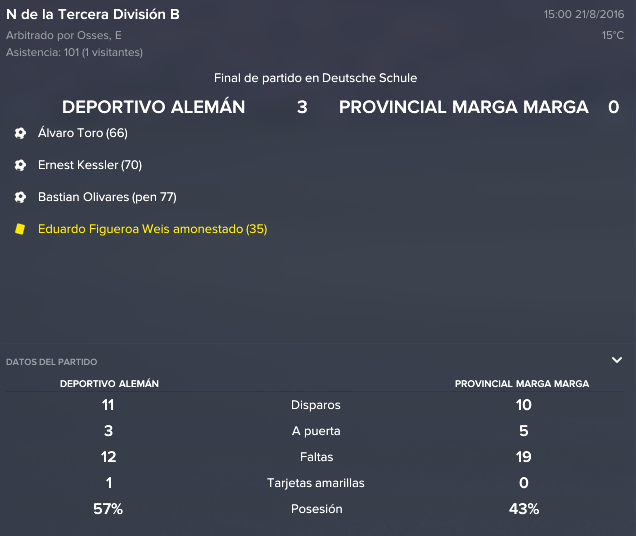Click the goal icon beside Ernest Kessler
Image resolution: width=636 pixels, height=536 pixels.
click(20, 165)
